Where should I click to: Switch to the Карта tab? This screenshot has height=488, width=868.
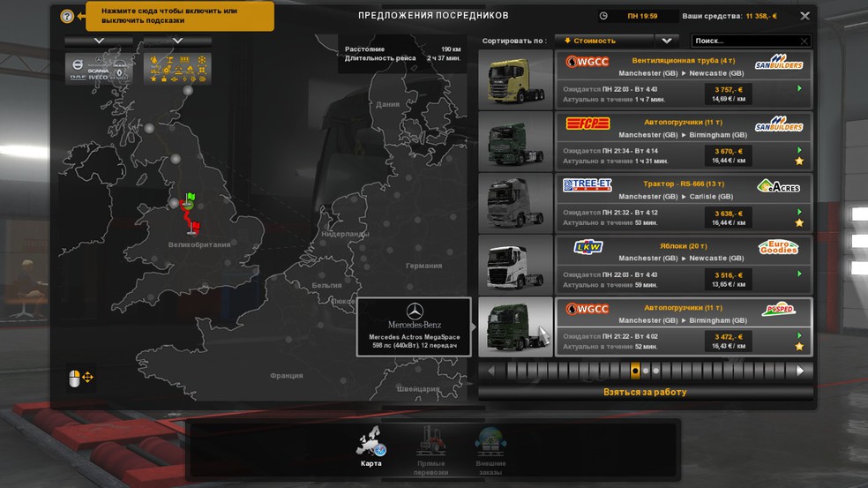(x=371, y=446)
